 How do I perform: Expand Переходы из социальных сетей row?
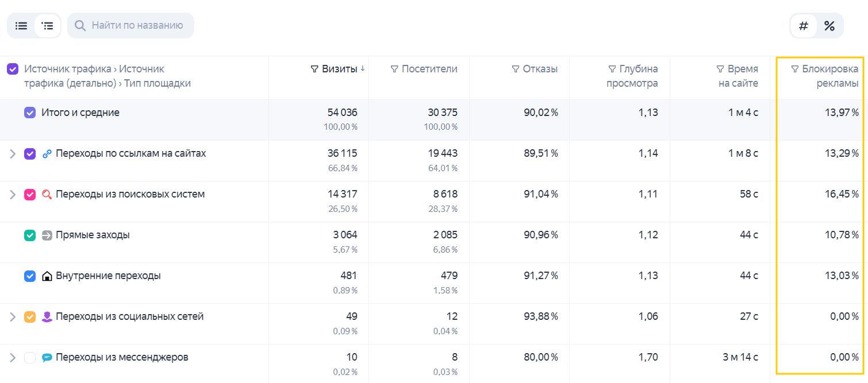12,316
